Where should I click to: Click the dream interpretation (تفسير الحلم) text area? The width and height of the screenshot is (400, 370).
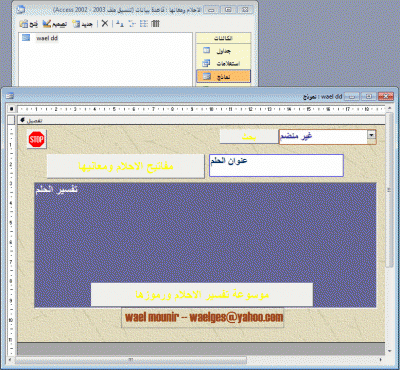tap(205, 245)
